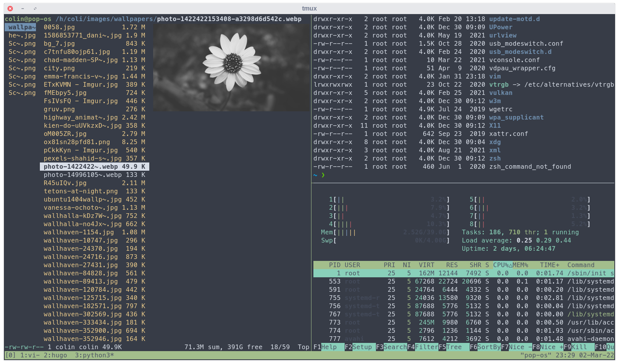Switch to tmux window 3:python3
The image size is (619, 364).
[x=94, y=355]
